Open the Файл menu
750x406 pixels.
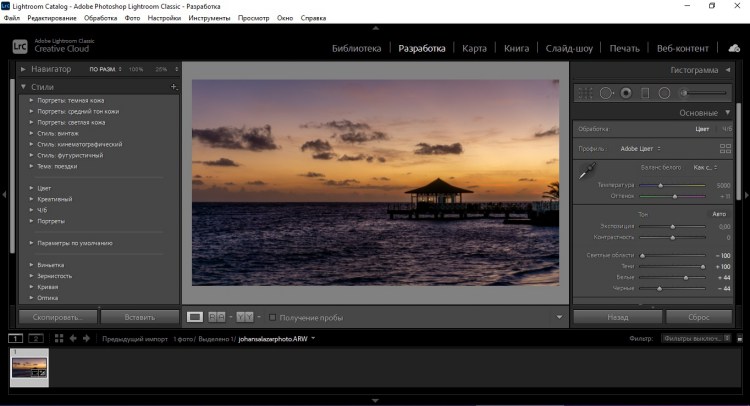pos(12,18)
